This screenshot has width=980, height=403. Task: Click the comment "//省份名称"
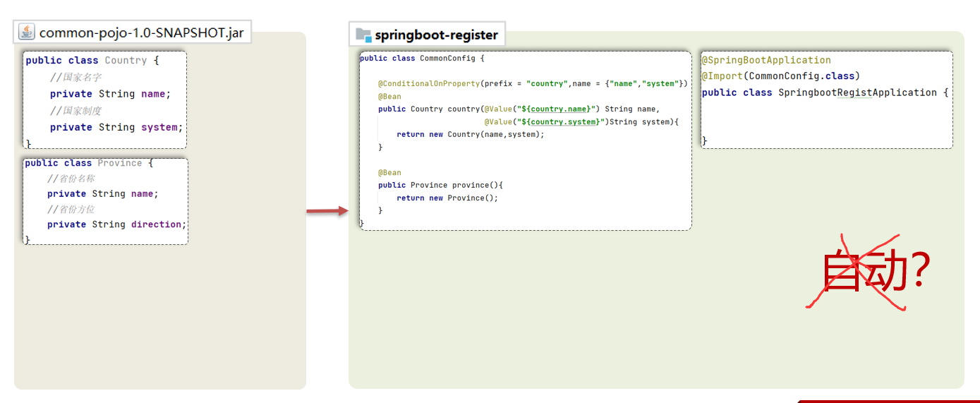click(x=71, y=179)
